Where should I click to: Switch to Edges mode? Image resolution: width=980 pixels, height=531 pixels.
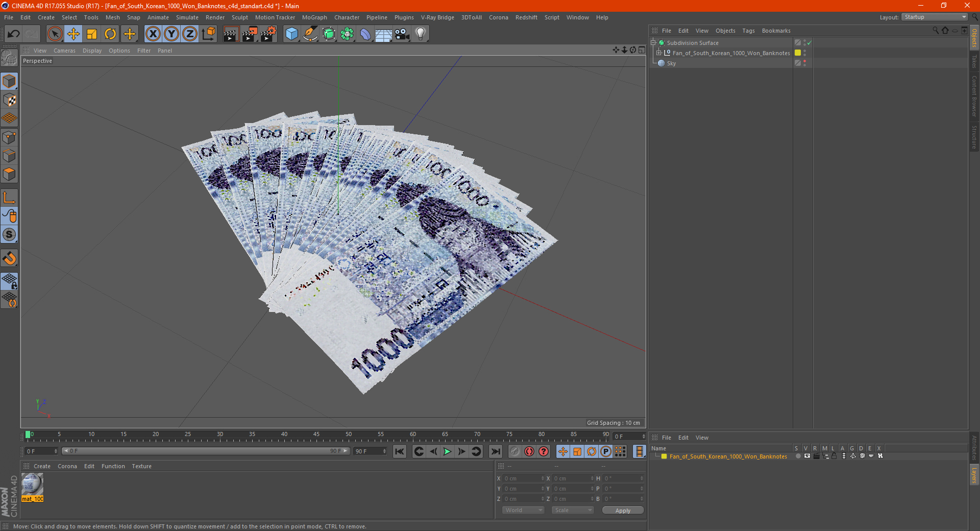(9, 155)
